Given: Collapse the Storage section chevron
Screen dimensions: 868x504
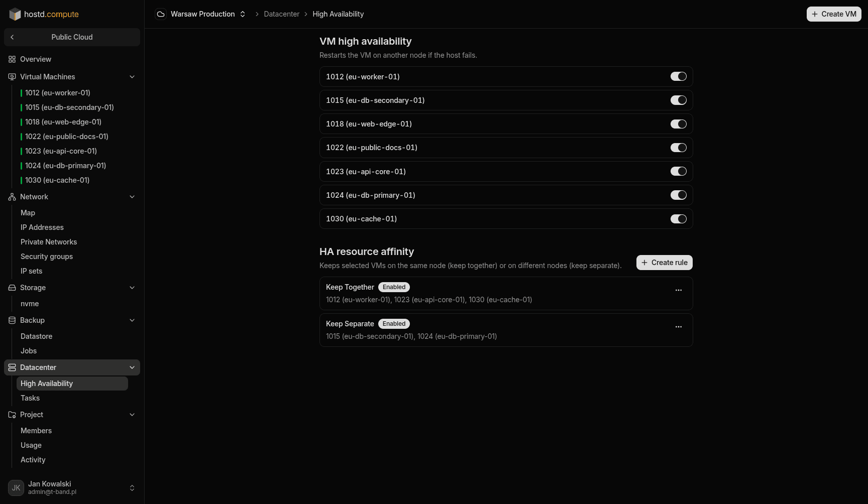Looking at the screenshot, I should click(132, 288).
